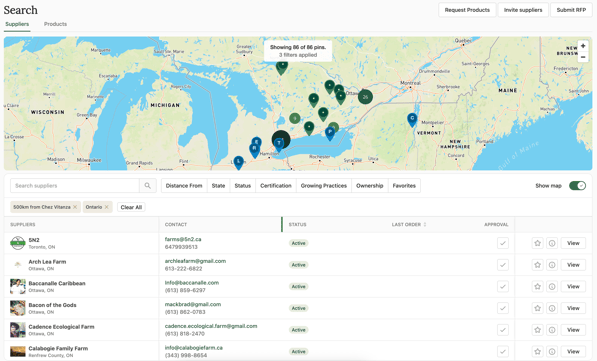
Task: Open the info@calabogiefarm.ca email link
Action: click(193, 348)
